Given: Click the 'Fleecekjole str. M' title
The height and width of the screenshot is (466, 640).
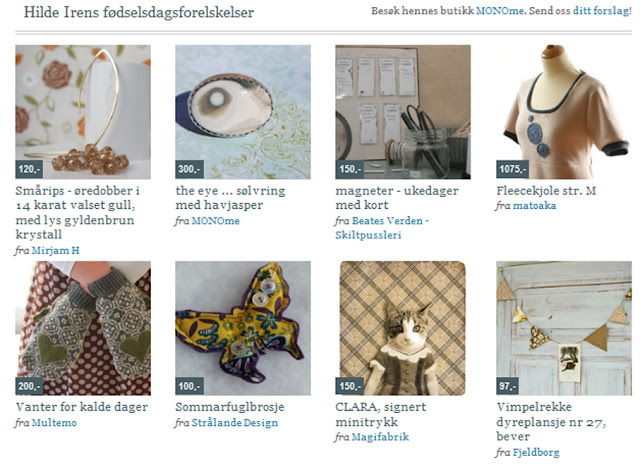Looking at the screenshot, I should 546,191.
